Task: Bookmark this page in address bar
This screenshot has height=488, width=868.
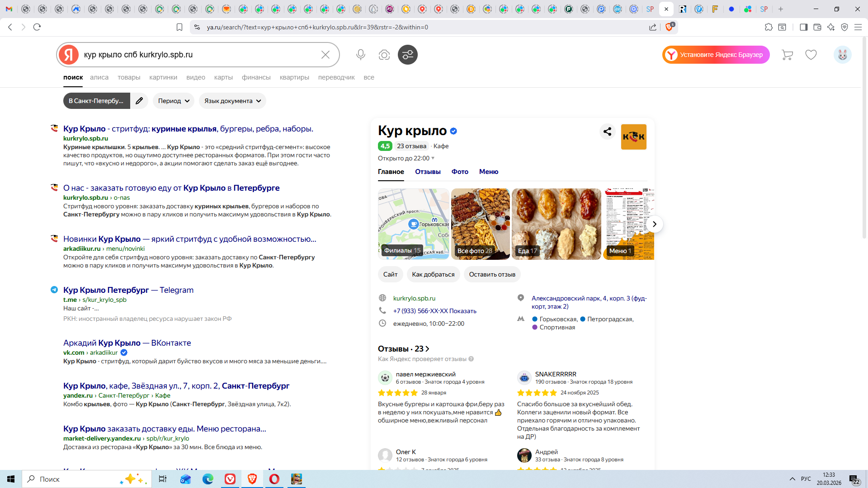Action: (x=179, y=27)
